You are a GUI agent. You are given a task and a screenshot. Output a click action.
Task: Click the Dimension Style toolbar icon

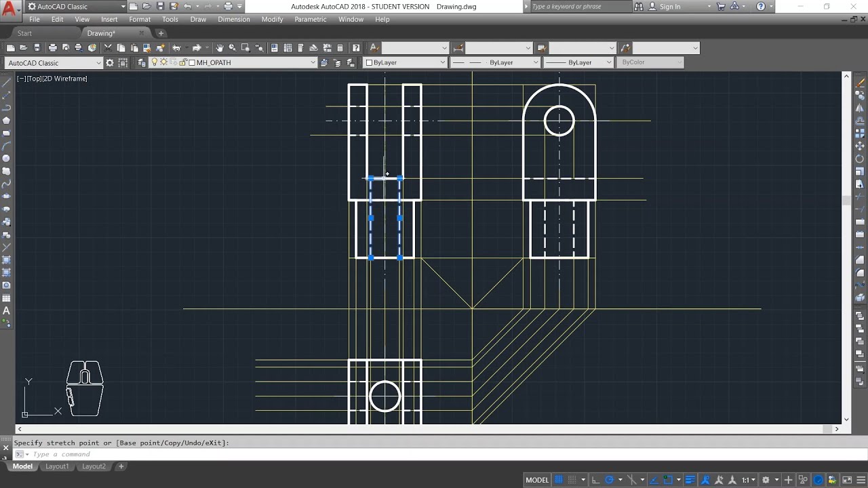[458, 47]
